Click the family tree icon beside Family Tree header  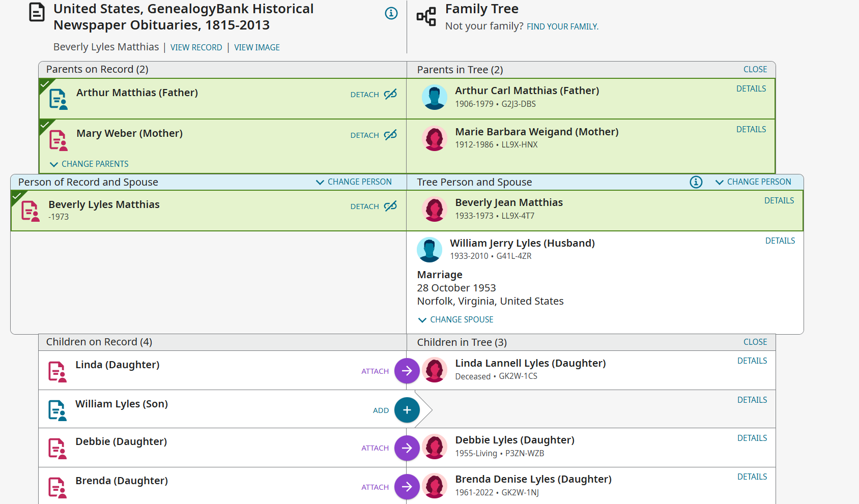point(426,16)
